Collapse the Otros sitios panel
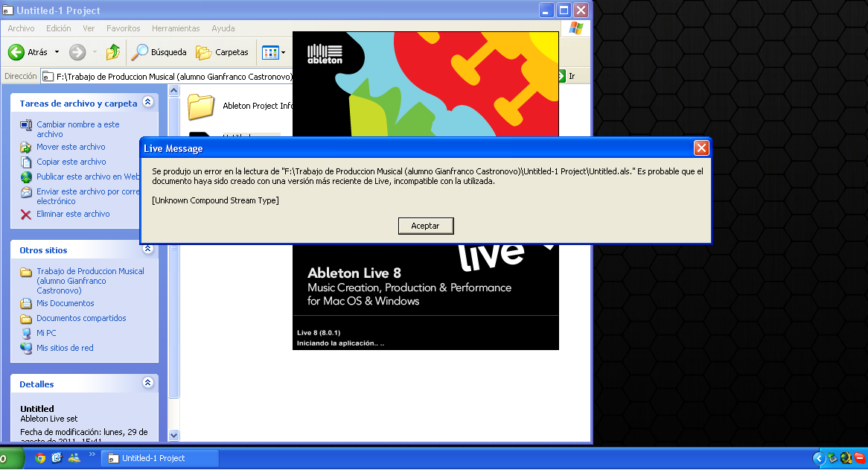 tap(147, 249)
